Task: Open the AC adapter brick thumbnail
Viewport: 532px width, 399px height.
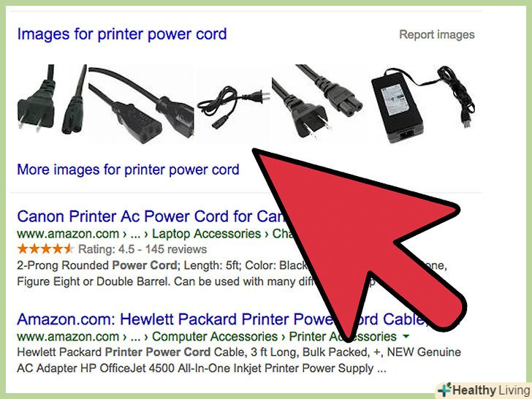Action: click(x=423, y=104)
